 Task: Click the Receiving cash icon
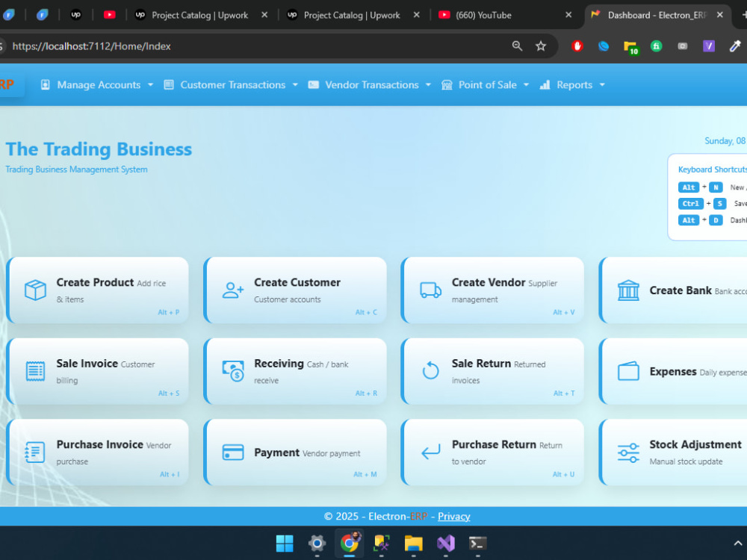point(233,371)
